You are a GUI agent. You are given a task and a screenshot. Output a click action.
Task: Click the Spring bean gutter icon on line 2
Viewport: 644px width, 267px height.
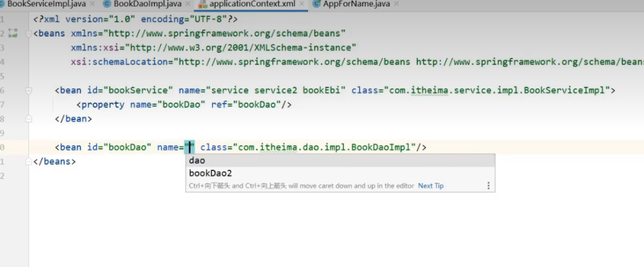tap(13, 33)
